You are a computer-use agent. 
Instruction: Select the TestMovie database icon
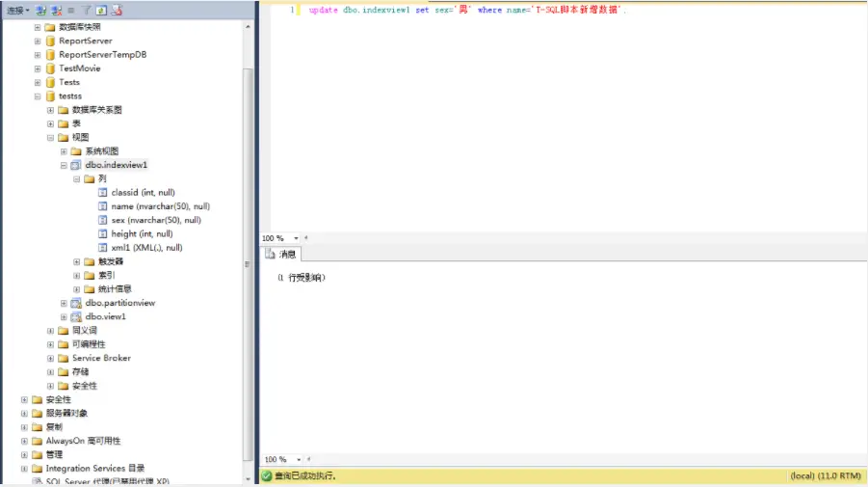click(x=50, y=68)
